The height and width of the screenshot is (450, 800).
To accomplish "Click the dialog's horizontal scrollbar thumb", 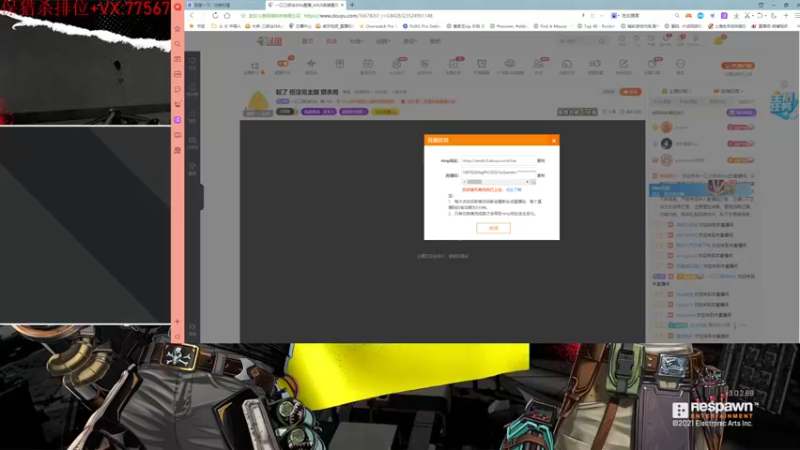I will coord(474,182).
